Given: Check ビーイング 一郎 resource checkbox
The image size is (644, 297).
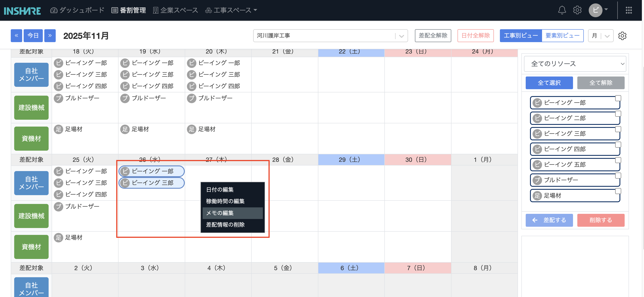Looking at the screenshot, I should [618, 98].
